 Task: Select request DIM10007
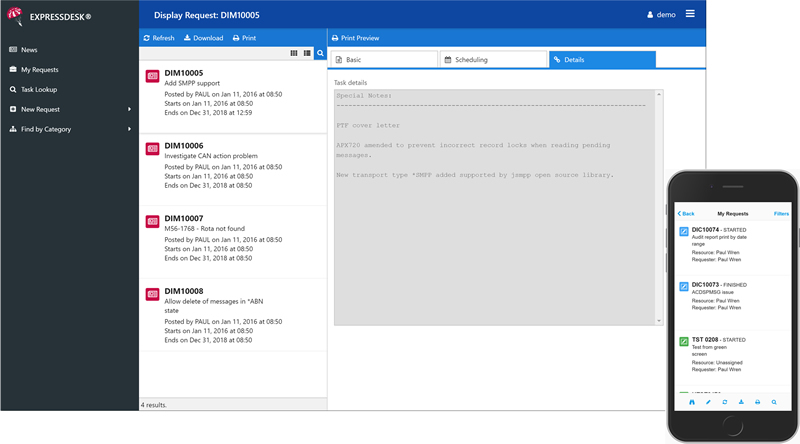[x=233, y=242]
